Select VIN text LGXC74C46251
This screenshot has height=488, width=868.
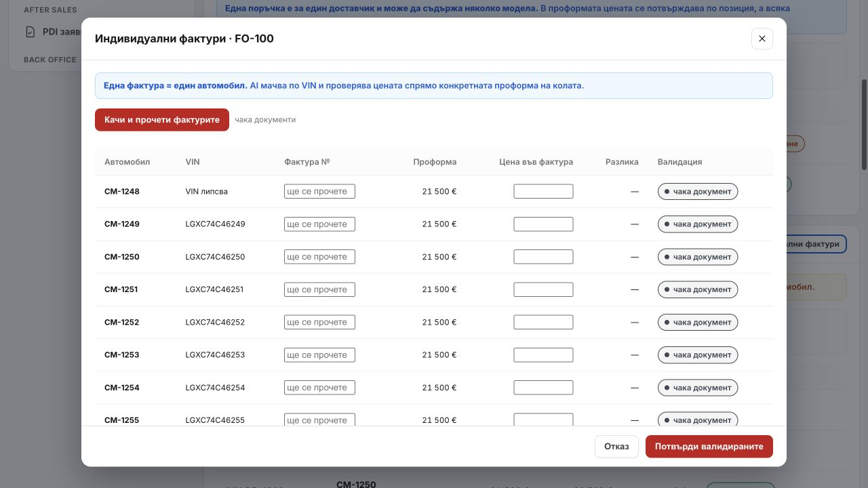tap(214, 289)
